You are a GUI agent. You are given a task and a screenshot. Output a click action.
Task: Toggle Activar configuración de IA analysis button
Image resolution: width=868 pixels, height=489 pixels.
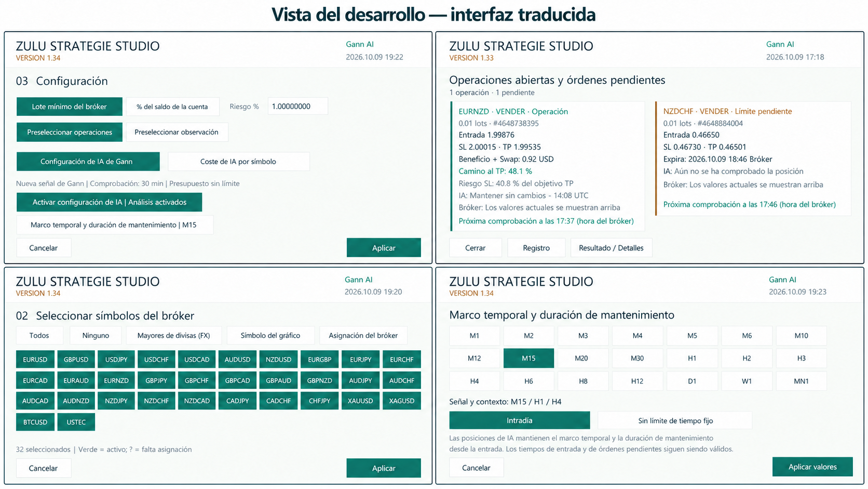pyautogui.click(x=110, y=202)
